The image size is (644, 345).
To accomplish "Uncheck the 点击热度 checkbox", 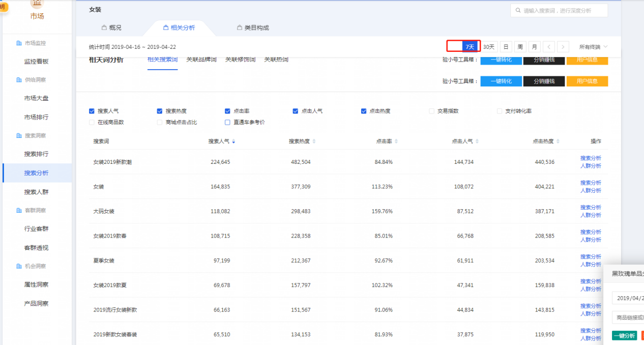I will 364,111.
